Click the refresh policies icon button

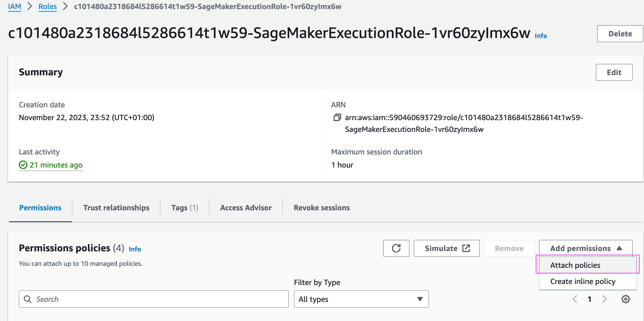coord(396,248)
